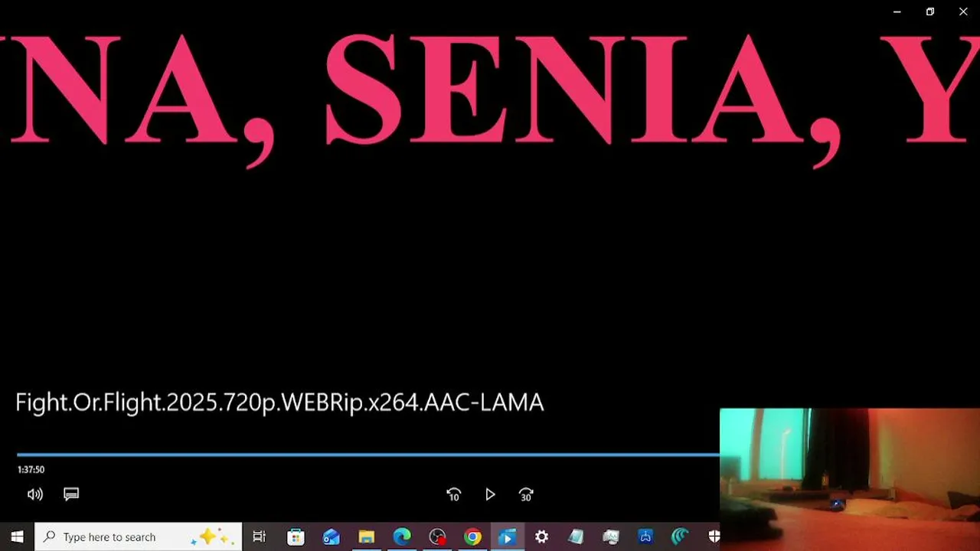Click the Type here to search box
The height and width of the screenshot is (551, 980).
coord(139,537)
